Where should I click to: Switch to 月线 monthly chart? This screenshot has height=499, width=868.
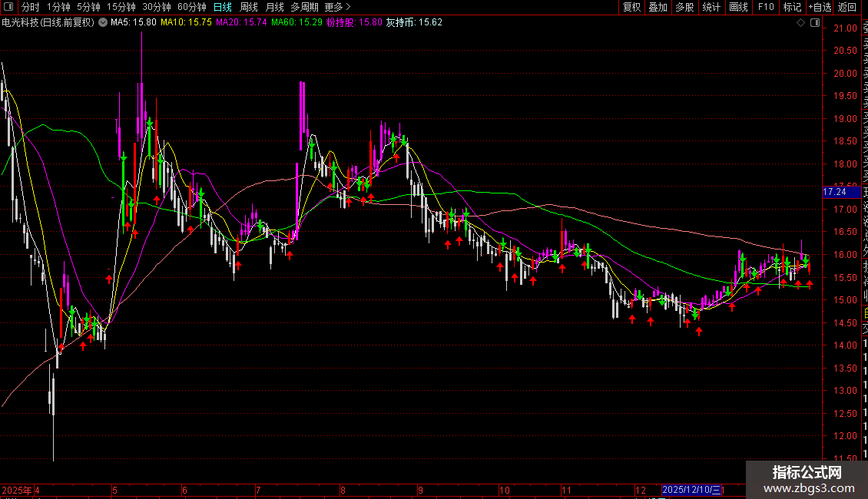(274, 7)
